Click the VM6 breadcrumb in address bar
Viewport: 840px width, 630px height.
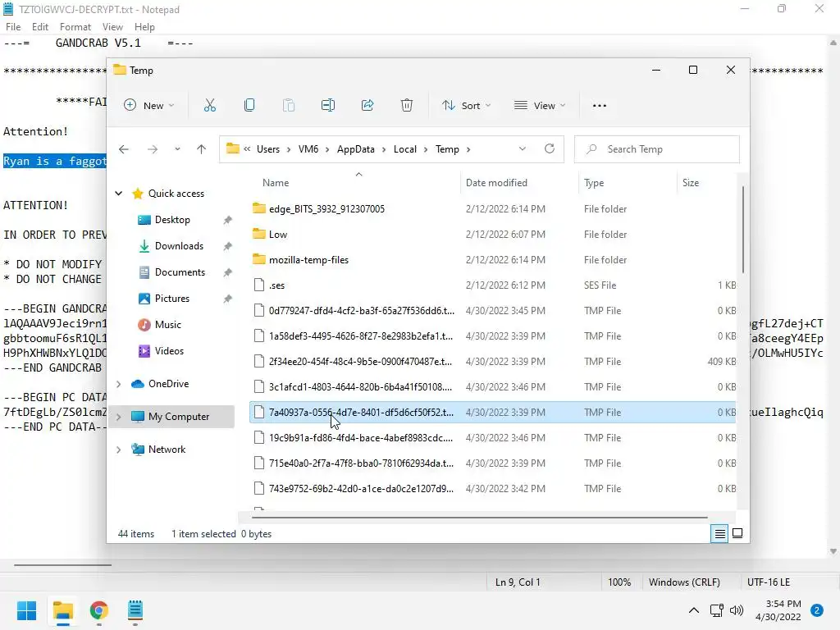tap(308, 149)
